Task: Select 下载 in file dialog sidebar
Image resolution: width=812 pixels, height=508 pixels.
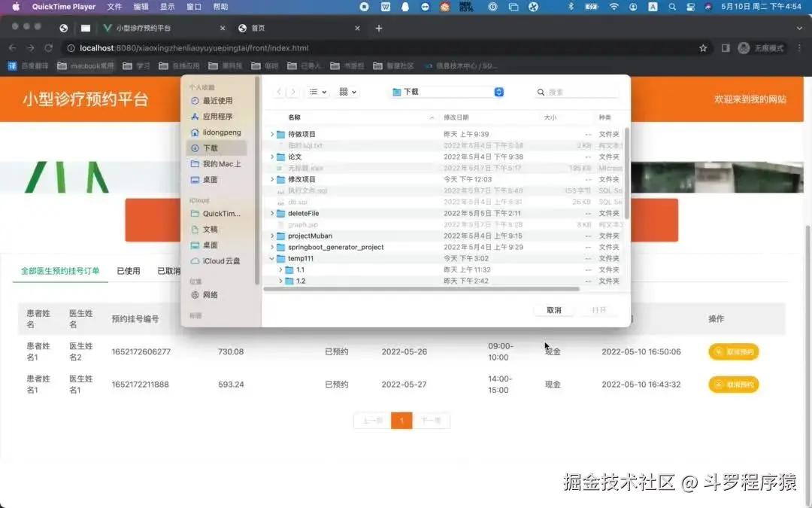Action: click(x=216, y=148)
